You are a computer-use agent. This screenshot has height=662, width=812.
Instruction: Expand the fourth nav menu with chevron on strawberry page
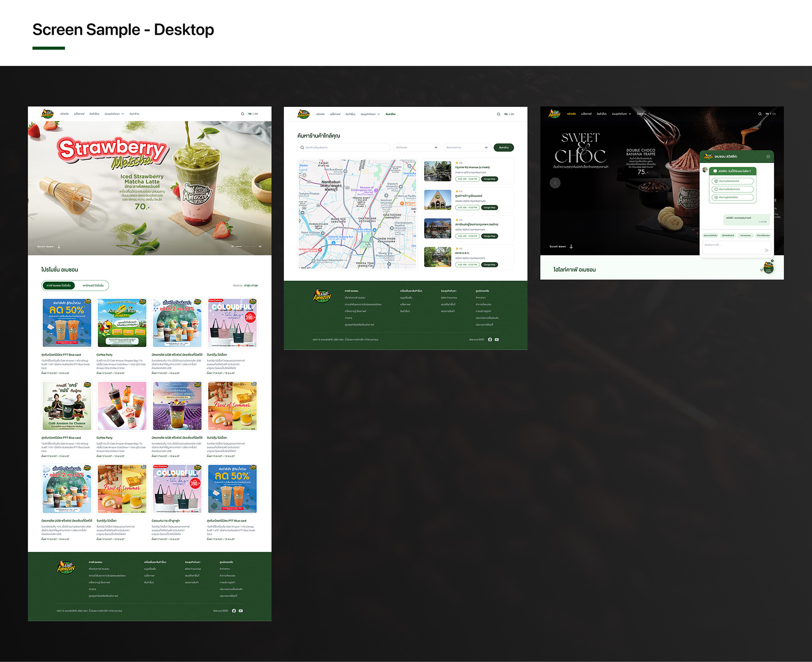(114, 114)
